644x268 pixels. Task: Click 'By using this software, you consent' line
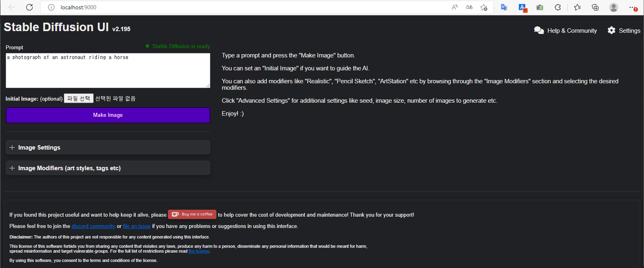click(x=83, y=260)
